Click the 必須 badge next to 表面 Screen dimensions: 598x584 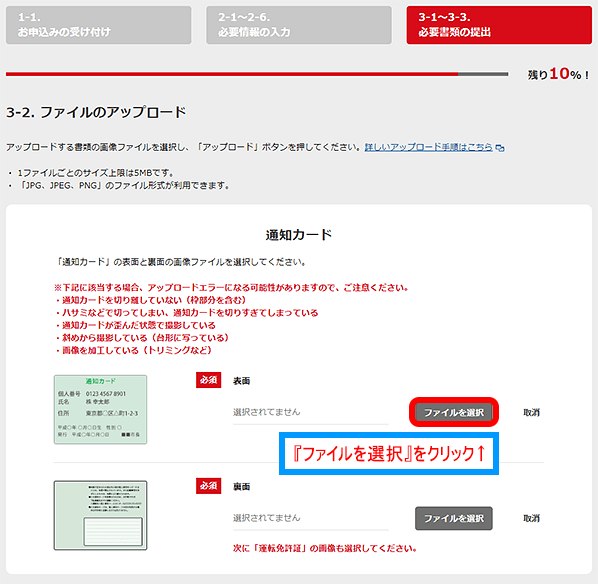coord(209,380)
